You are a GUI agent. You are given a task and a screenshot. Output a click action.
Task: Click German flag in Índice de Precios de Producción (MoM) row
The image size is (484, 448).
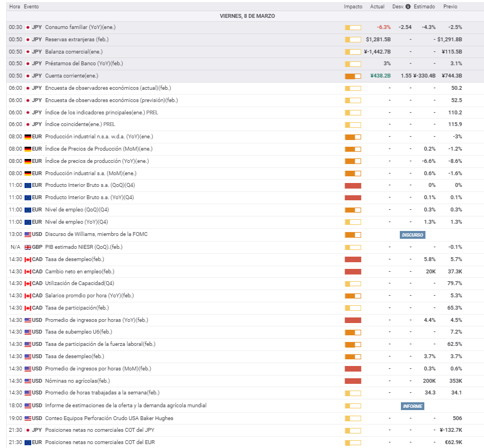pyautogui.click(x=28, y=149)
